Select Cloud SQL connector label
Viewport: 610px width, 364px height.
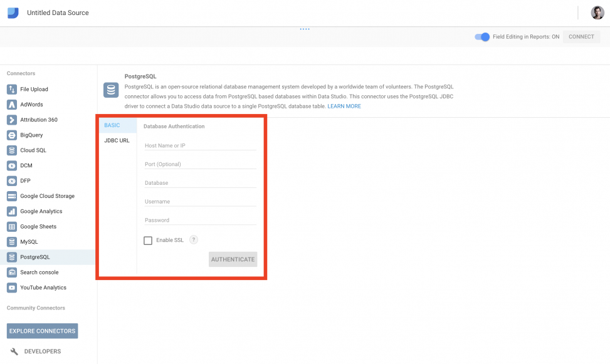[x=33, y=150]
